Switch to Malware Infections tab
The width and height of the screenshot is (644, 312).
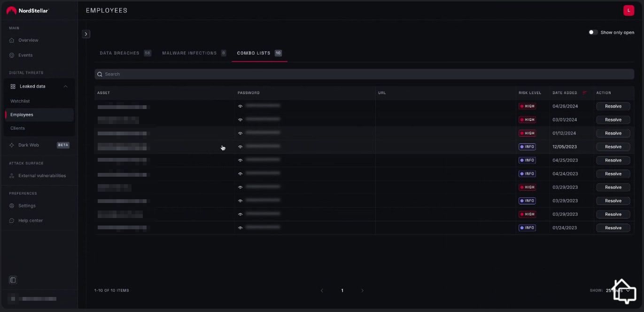click(x=194, y=53)
